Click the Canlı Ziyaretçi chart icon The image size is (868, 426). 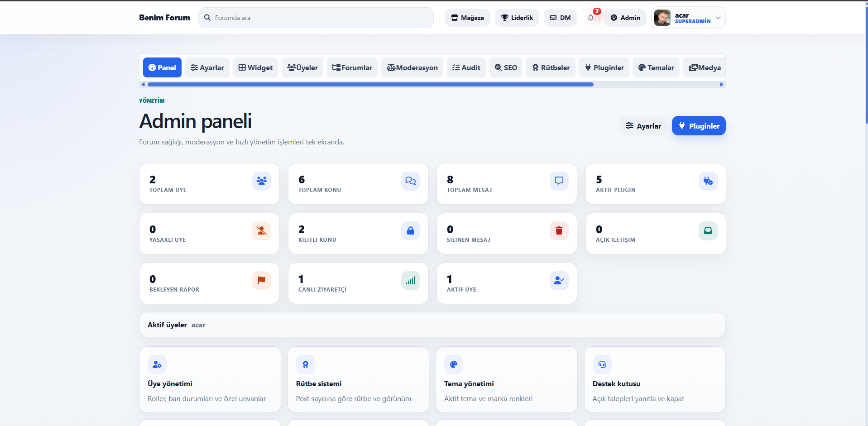[410, 281]
